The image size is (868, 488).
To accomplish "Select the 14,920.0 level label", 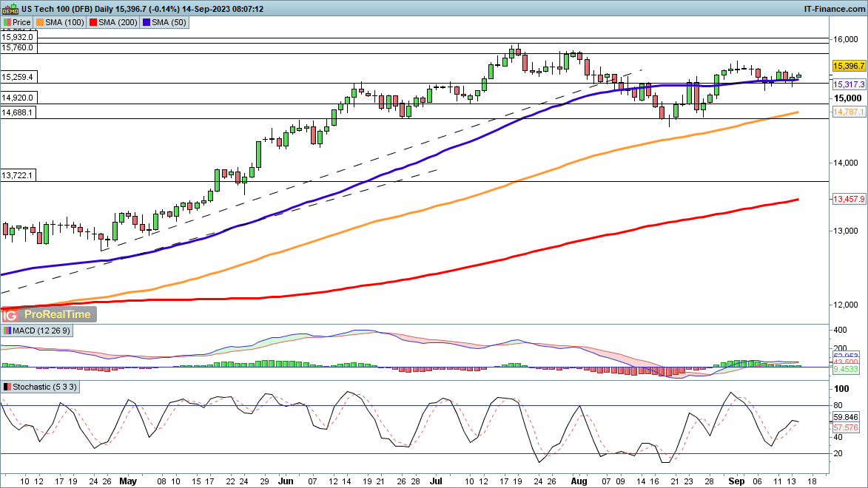I will (x=18, y=98).
